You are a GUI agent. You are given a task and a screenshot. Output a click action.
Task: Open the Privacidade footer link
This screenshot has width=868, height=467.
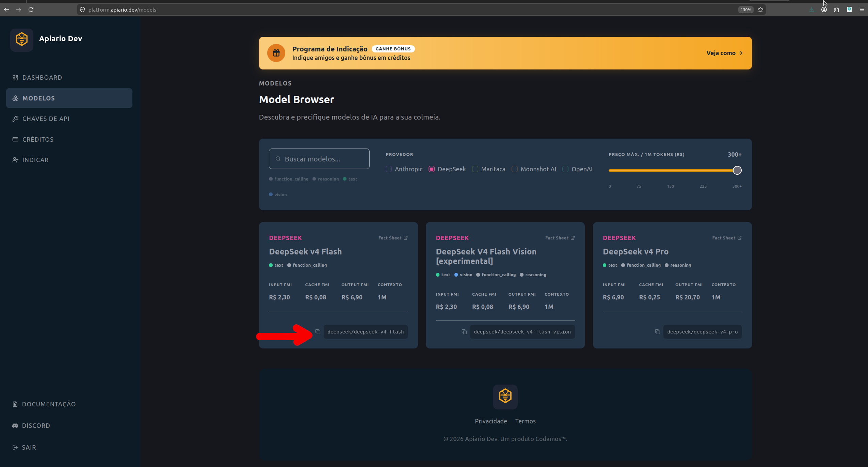click(491, 421)
